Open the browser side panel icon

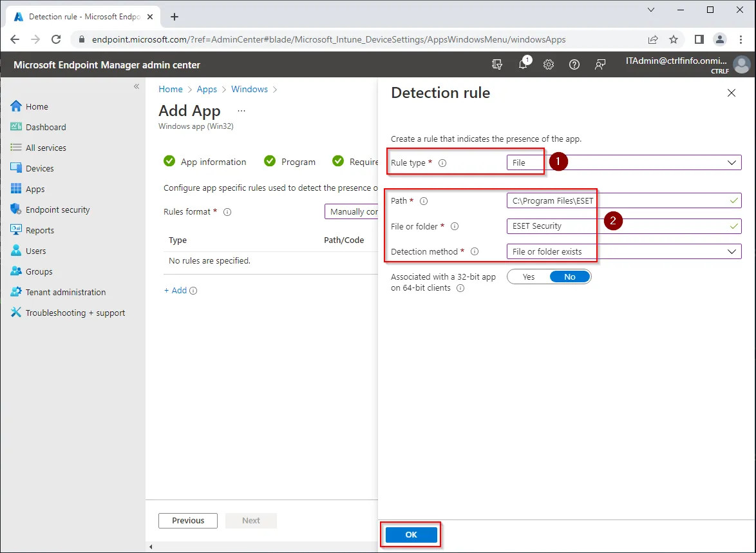coord(699,39)
